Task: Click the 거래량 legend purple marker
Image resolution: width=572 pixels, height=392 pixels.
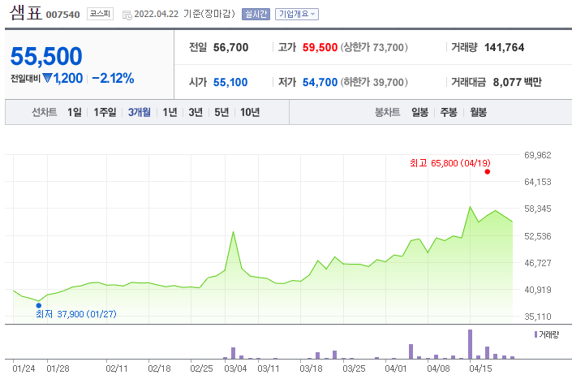Action: (x=535, y=334)
